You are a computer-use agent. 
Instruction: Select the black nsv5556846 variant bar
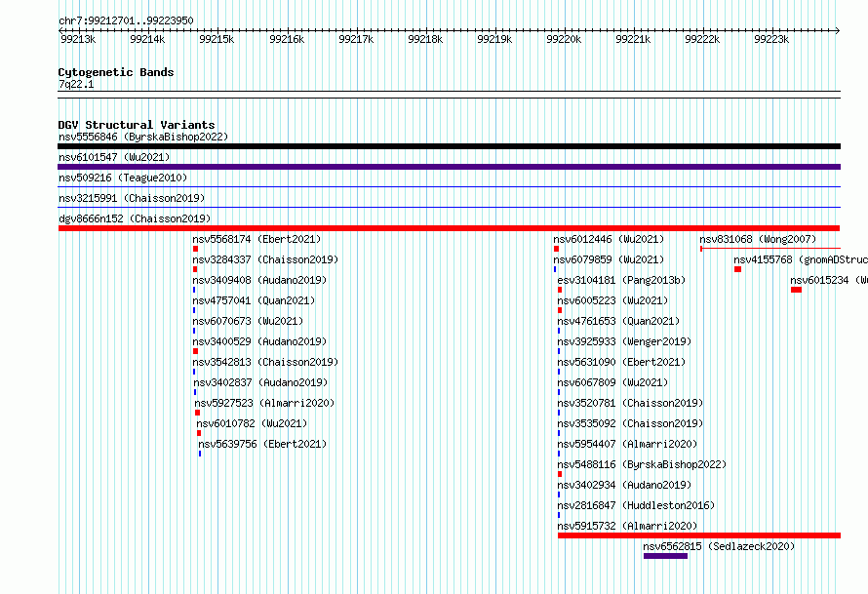tap(449, 146)
